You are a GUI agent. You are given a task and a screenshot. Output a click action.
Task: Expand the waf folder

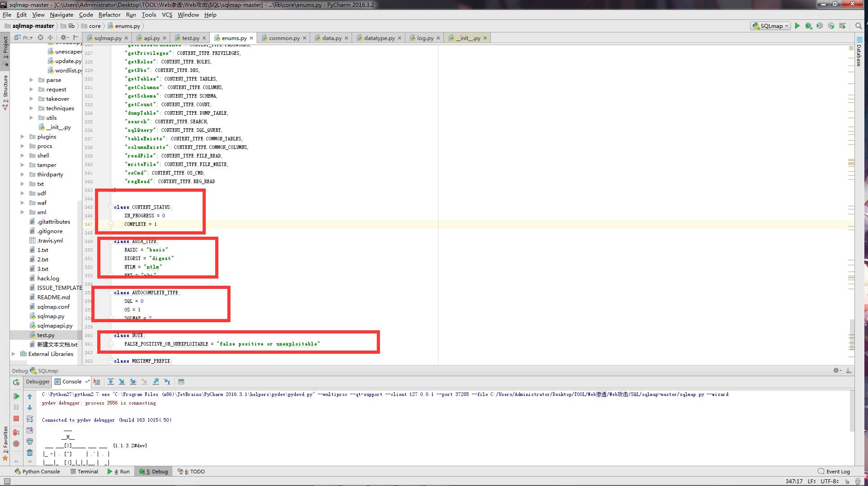22,202
